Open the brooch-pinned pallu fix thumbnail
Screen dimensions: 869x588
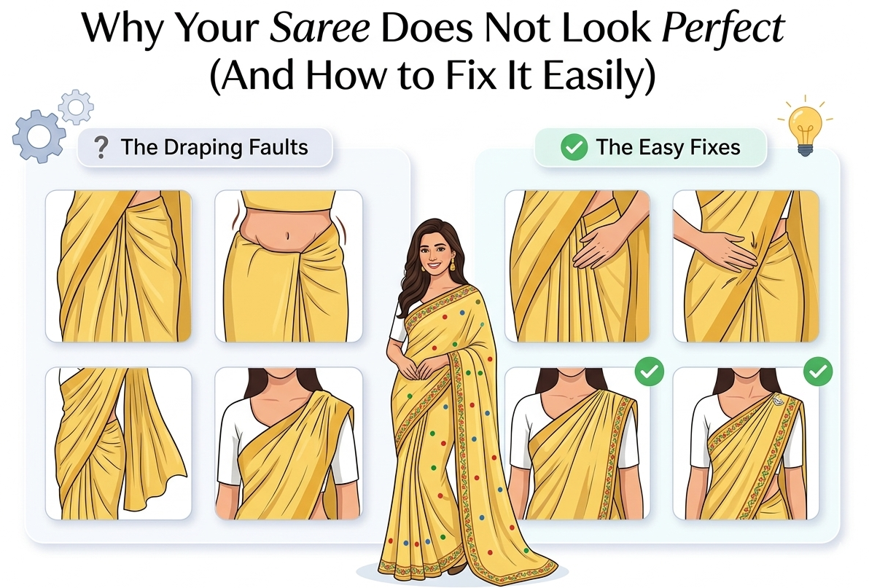[x=746, y=444]
